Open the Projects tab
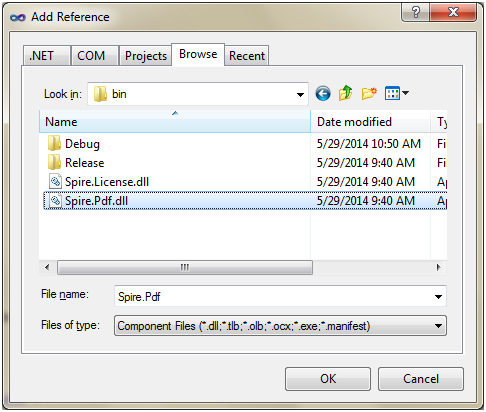This screenshot has height=412, width=486. 145,56
